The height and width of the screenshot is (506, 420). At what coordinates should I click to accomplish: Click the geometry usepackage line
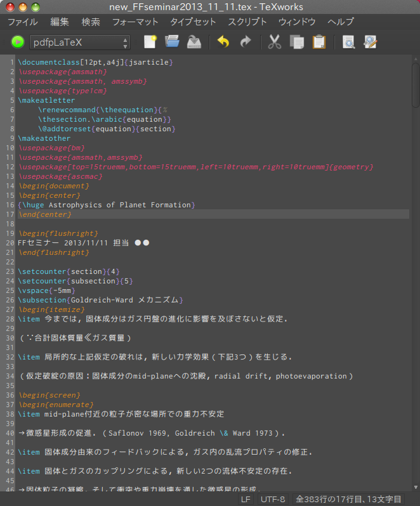pyautogui.click(x=196, y=167)
